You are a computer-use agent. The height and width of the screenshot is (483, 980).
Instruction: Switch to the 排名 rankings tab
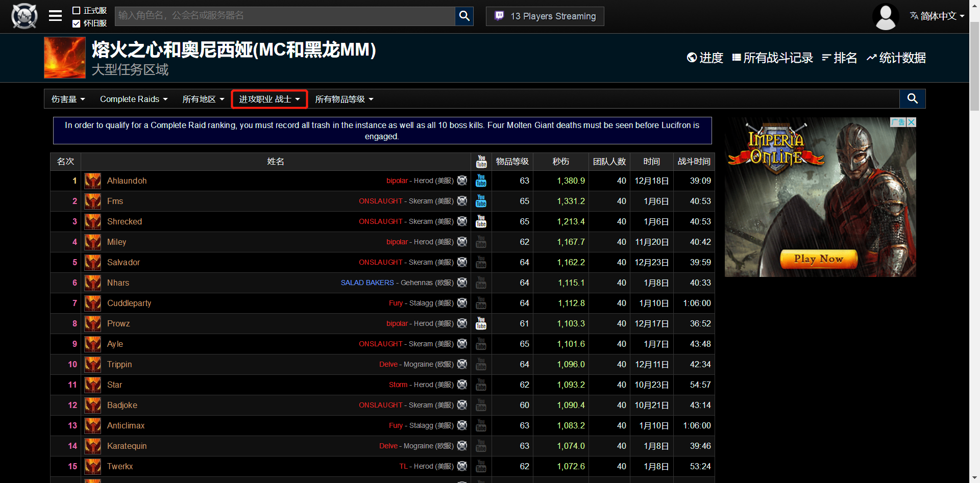(839, 58)
